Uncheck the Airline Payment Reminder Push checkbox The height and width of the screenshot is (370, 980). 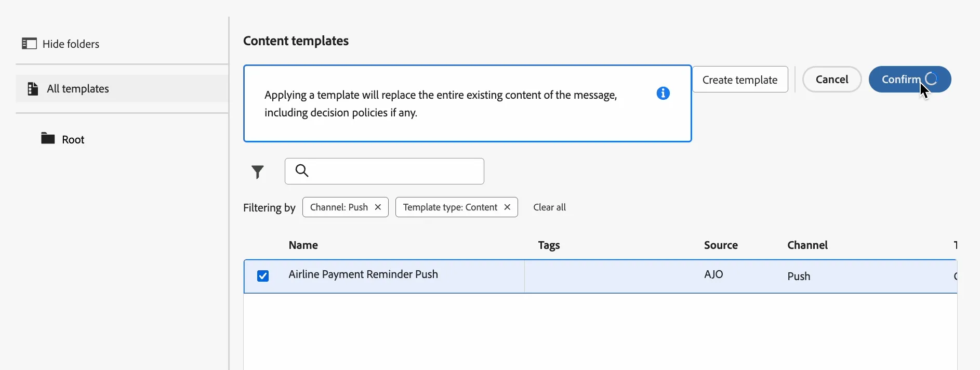(263, 276)
